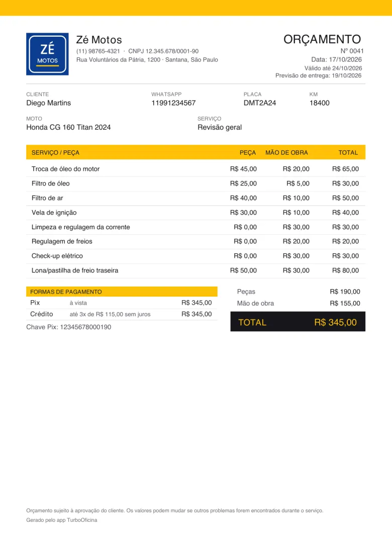Click R$ 40,00 total for Vela de ignição
Viewport: 392px width, 555px height.
[x=345, y=212]
